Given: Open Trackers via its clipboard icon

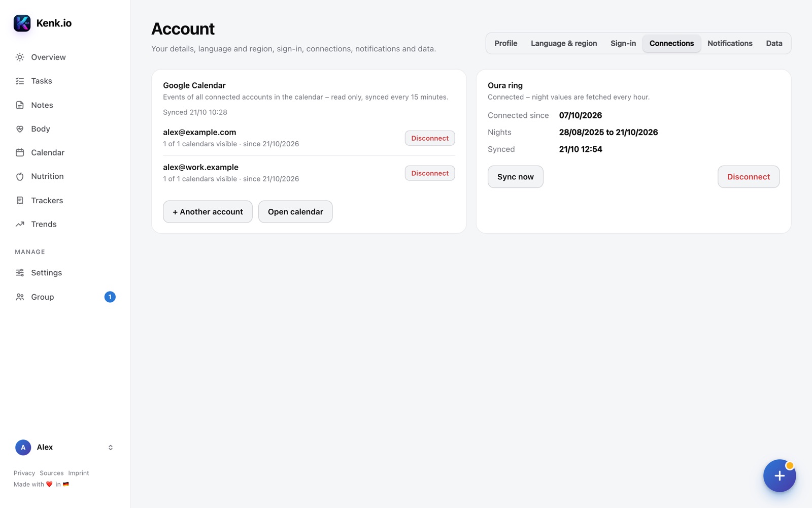Looking at the screenshot, I should (x=20, y=201).
